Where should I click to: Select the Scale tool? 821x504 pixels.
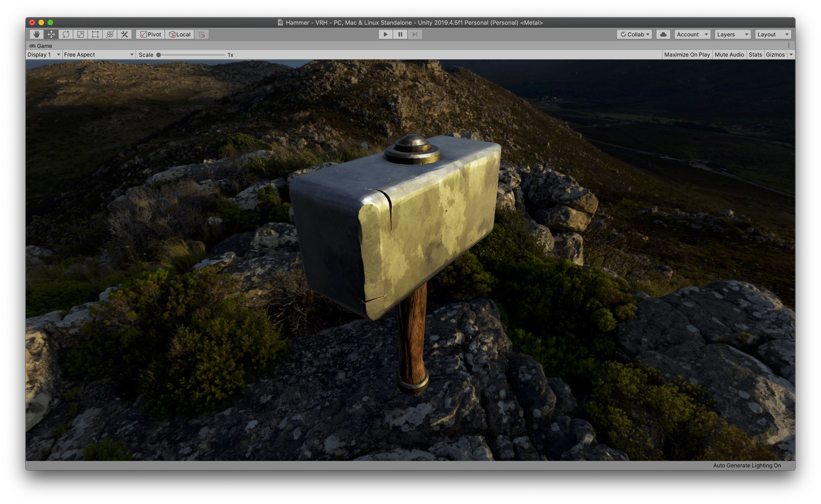tap(80, 35)
